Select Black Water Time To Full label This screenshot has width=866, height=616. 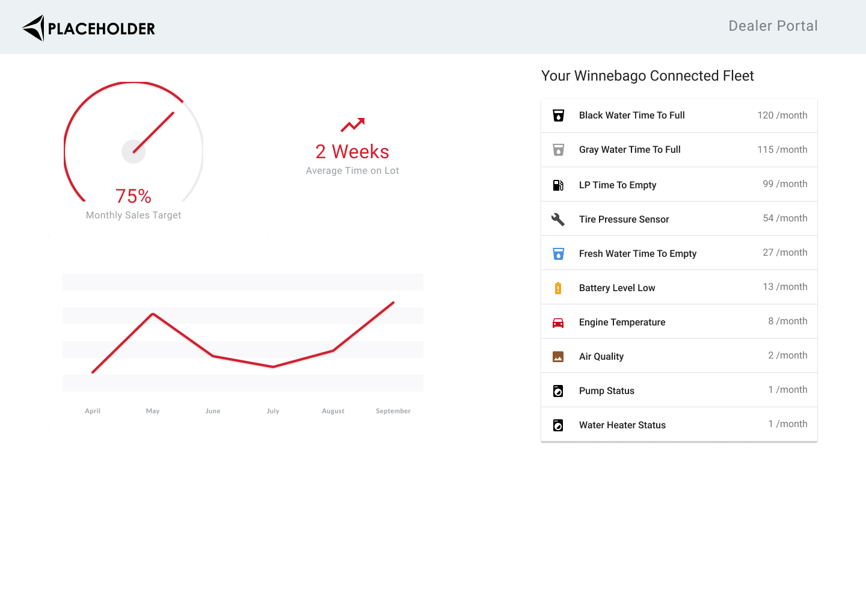point(631,115)
